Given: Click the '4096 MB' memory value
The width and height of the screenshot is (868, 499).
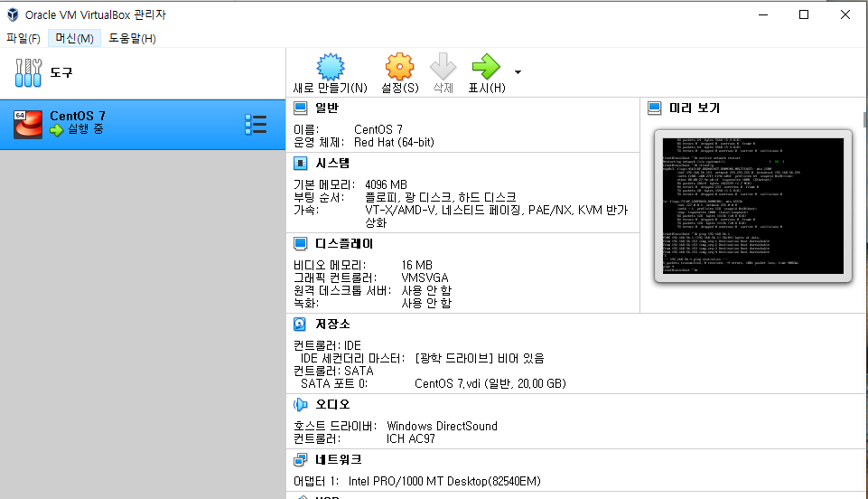Looking at the screenshot, I should 386,184.
